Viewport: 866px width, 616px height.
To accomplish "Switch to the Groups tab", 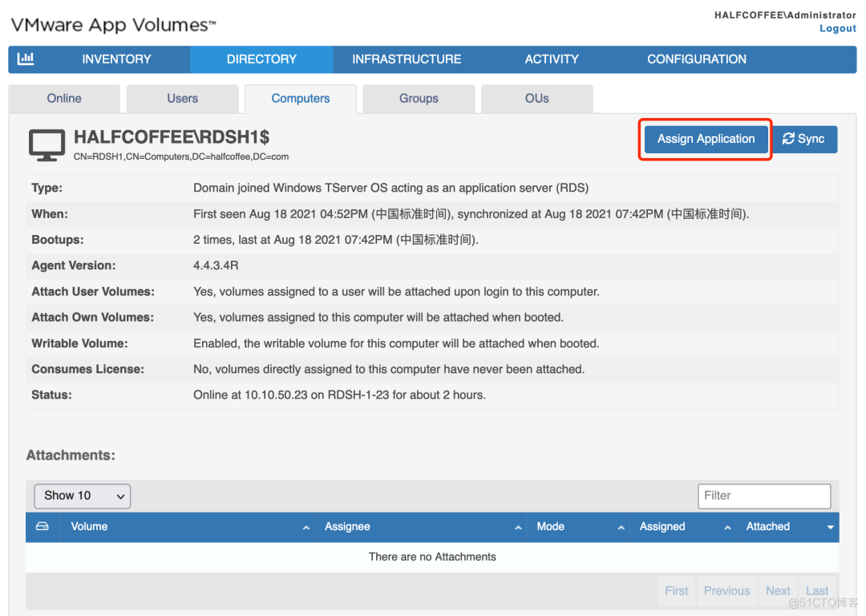I will click(418, 98).
